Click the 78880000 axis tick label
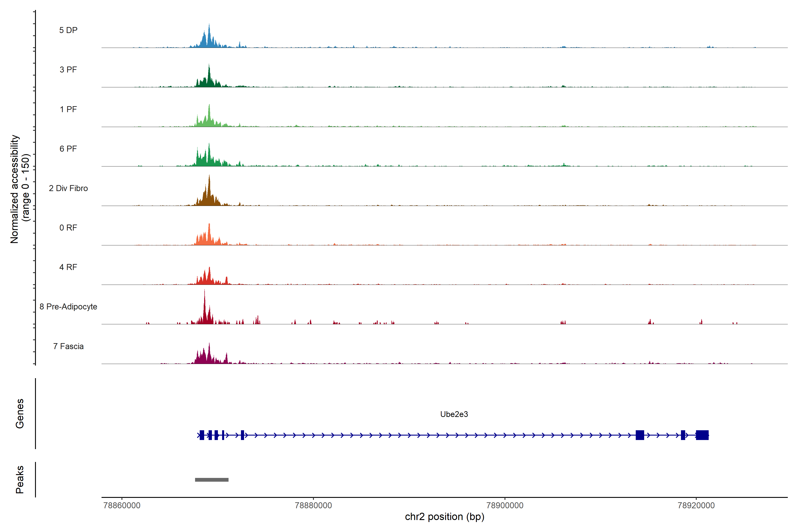The width and height of the screenshot is (798, 532). click(313, 505)
